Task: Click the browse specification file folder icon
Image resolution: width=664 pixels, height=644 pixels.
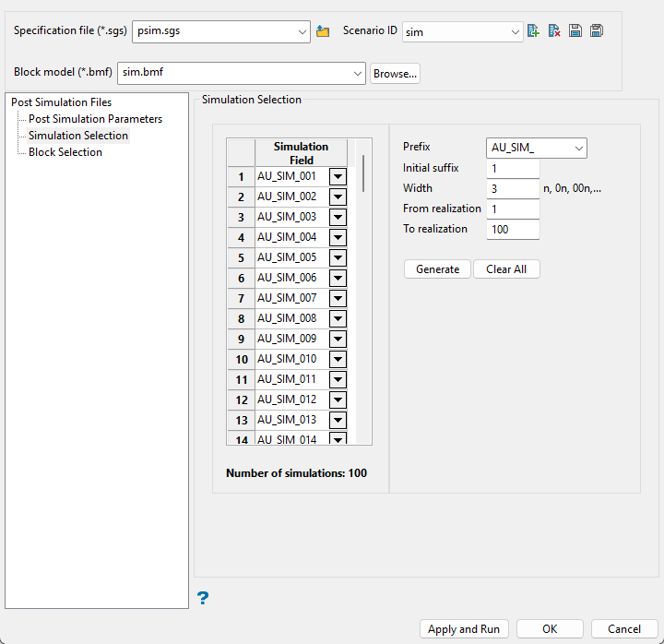Action: (x=323, y=31)
